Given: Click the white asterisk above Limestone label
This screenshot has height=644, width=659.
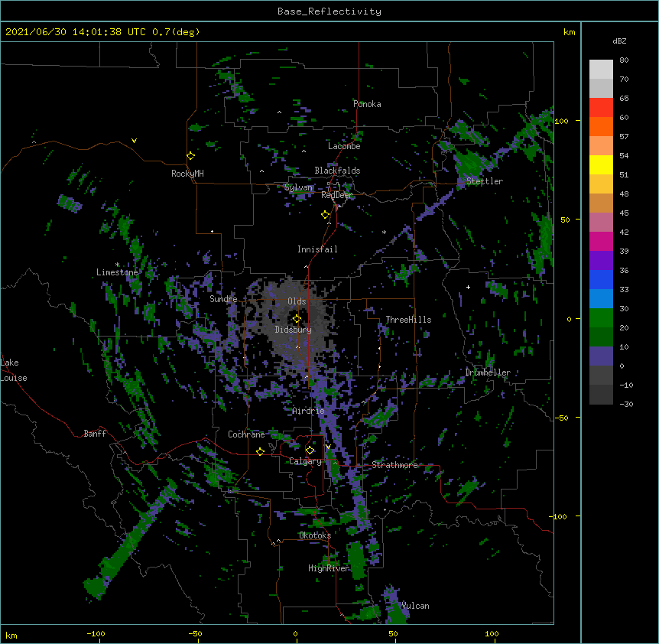Looking at the screenshot, I should (x=117, y=265).
